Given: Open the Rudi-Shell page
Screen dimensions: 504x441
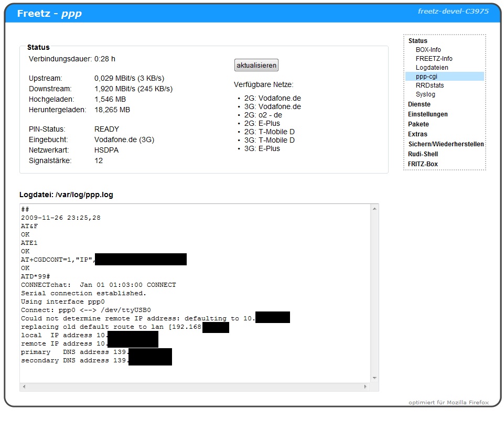Looking at the screenshot, I should click(x=423, y=154).
